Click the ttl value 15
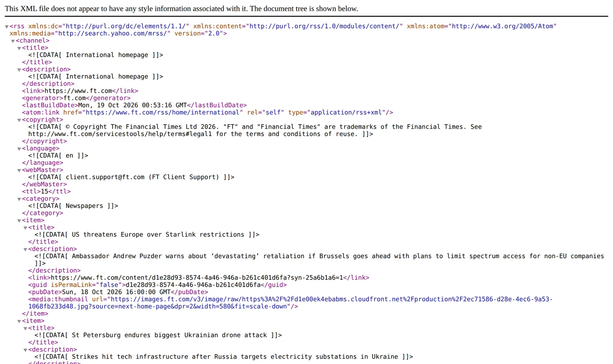The width and height of the screenshot is (613, 364). [x=44, y=191]
